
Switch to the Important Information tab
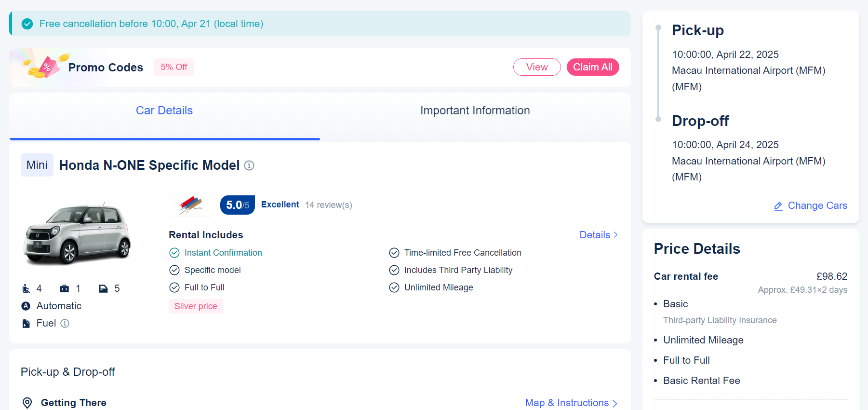[x=475, y=110]
